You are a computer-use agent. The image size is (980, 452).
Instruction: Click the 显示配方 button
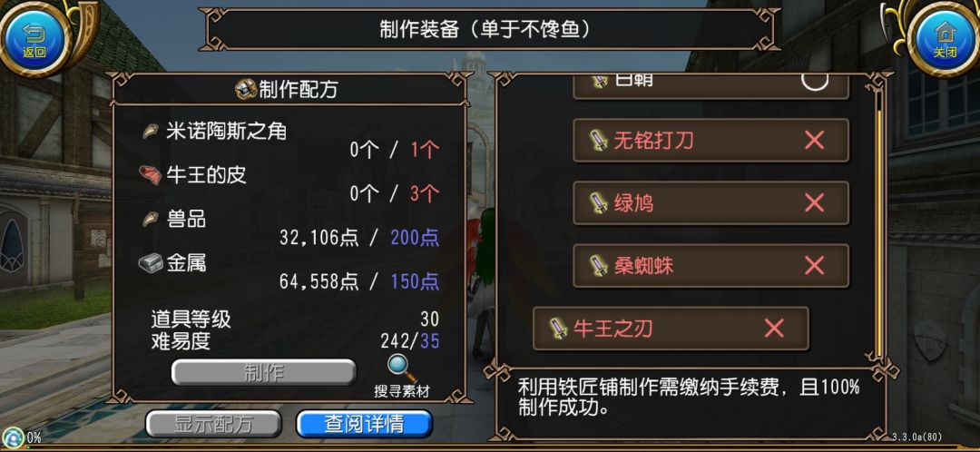pos(213,424)
